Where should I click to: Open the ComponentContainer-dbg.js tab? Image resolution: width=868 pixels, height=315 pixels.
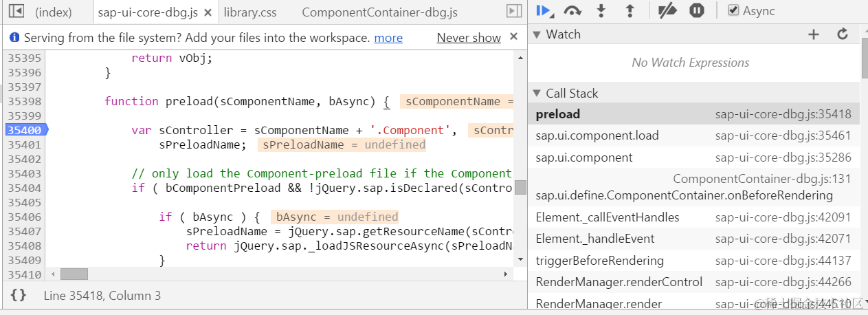coord(379,12)
